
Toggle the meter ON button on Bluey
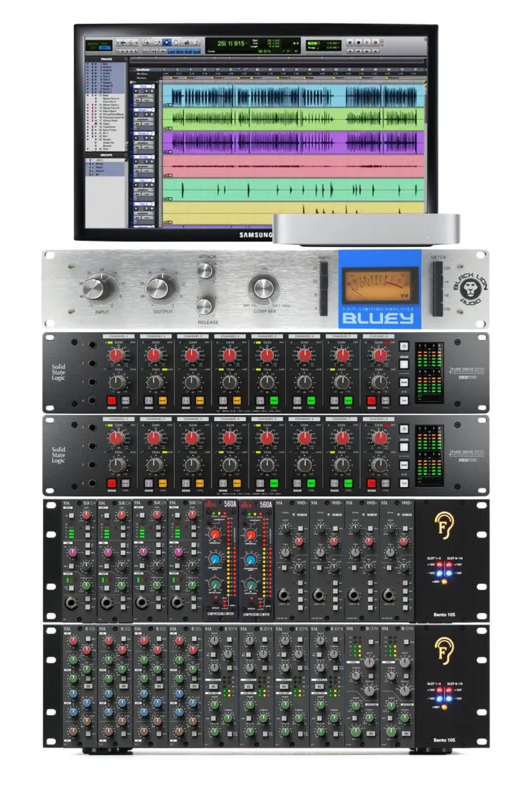tap(438, 309)
